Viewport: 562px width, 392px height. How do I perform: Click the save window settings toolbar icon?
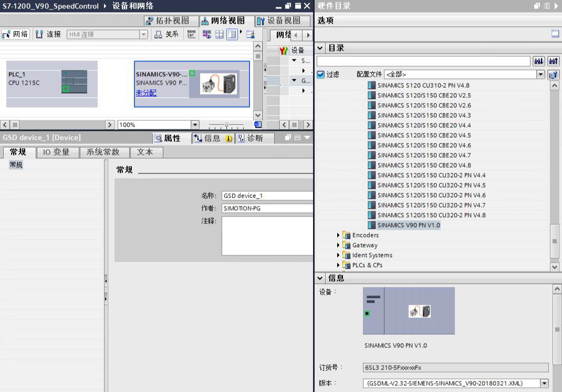(x=250, y=35)
